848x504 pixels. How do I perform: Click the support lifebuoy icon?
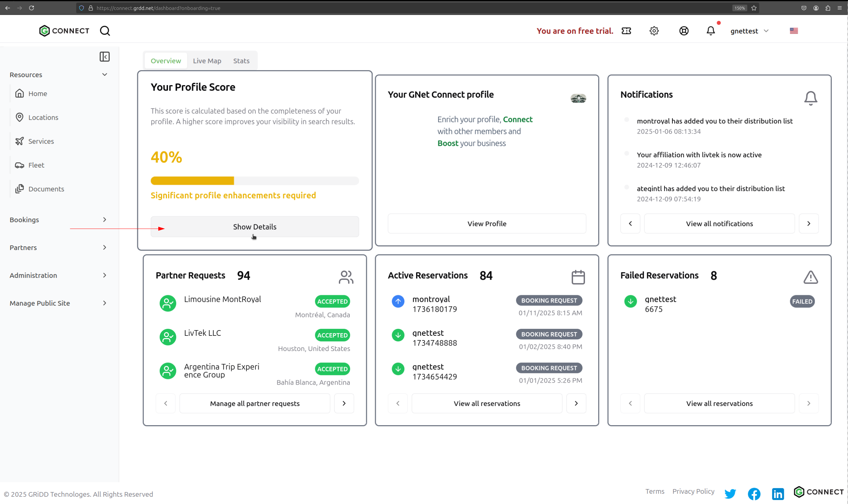click(x=684, y=31)
